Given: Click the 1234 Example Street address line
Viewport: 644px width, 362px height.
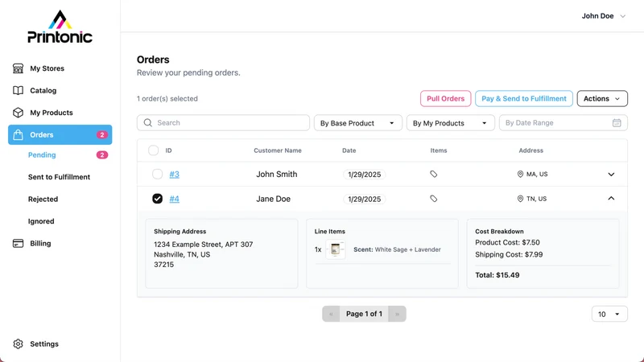Looking at the screenshot, I should point(204,245).
